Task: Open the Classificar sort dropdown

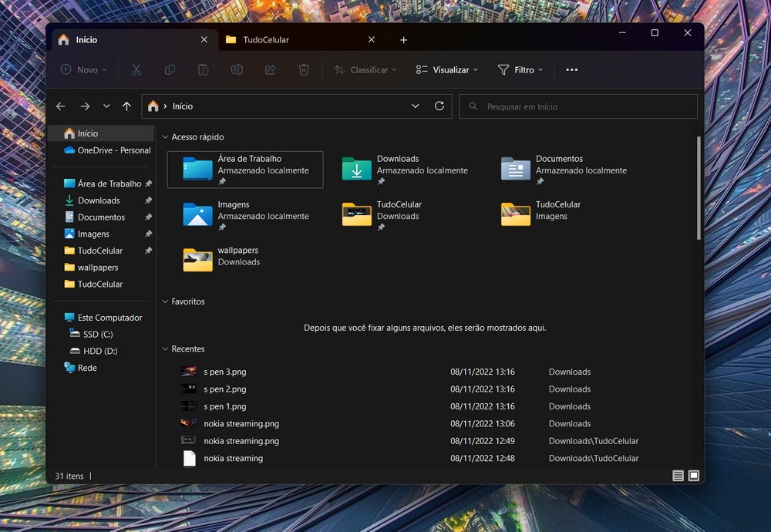Action: coord(365,70)
